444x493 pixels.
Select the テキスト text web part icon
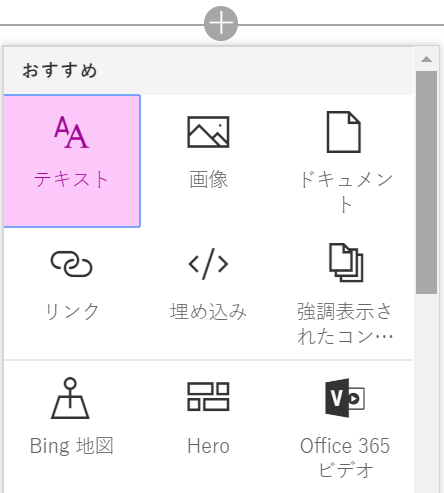pyautogui.click(x=72, y=132)
